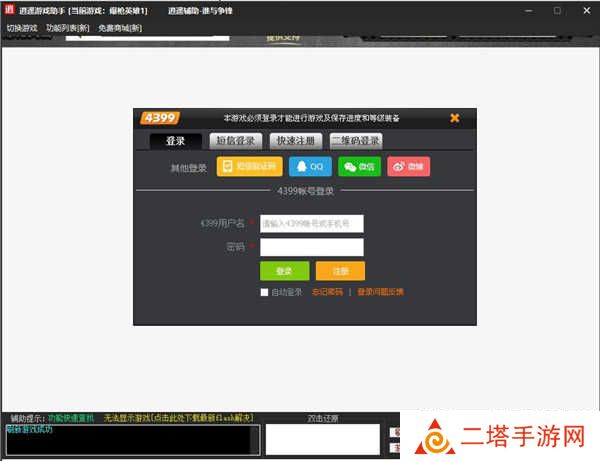Enable the 自动登录 checkbox
This screenshot has height=461, width=600.
tap(264, 292)
